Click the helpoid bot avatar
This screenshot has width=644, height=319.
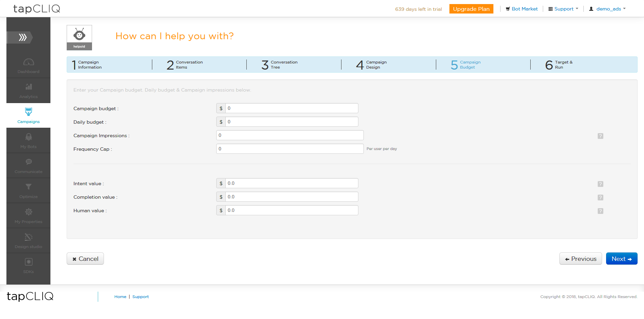point(79,38)
